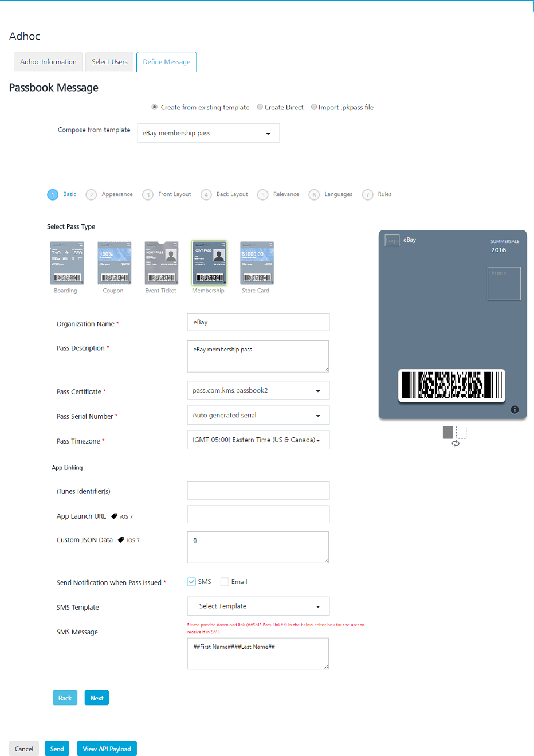The image size is (534, 756).
Task: Enable the Email notification checkbox
Action: 225,582
